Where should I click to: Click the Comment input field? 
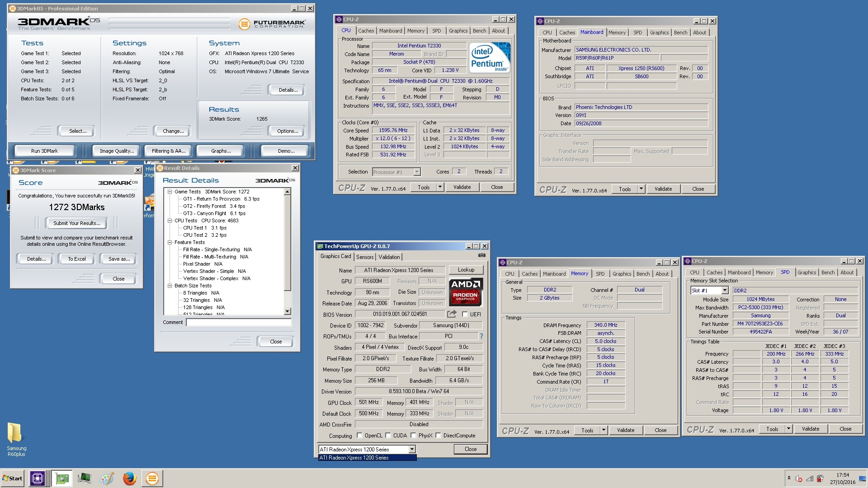[239, 322]
